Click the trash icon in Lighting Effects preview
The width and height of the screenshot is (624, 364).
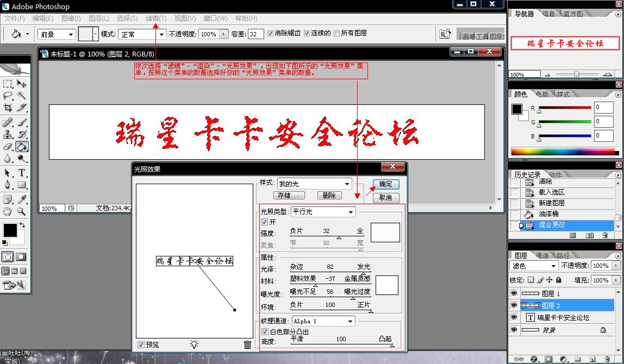pos(247,344)
